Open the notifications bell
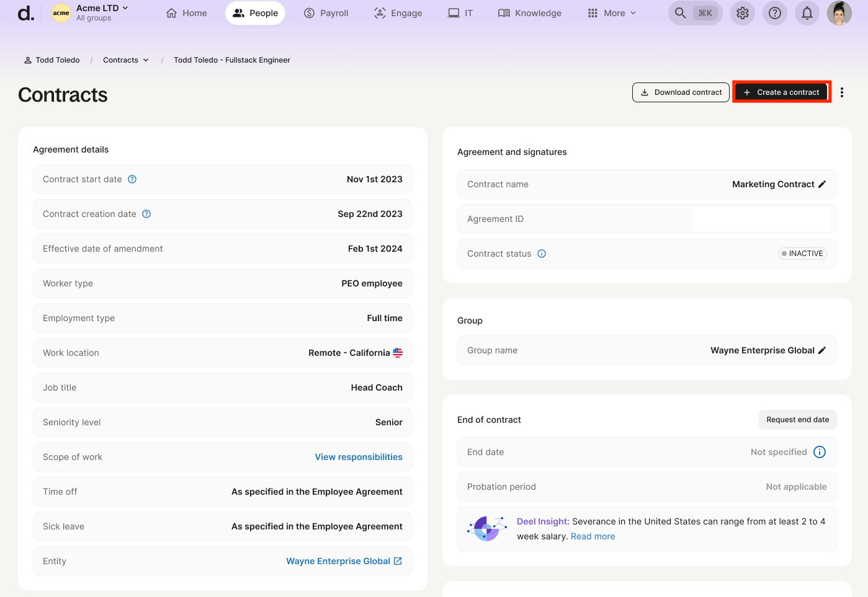This screenshot has height=597, width=868. coord(807,13)
